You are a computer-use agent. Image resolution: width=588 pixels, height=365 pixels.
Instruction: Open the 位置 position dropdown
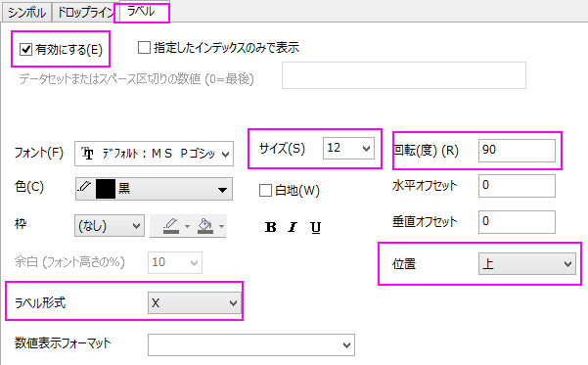pos(527,263)
